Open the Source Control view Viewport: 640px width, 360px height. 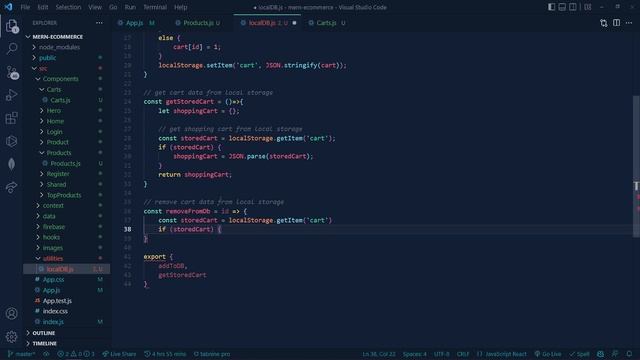coord(12,72)
